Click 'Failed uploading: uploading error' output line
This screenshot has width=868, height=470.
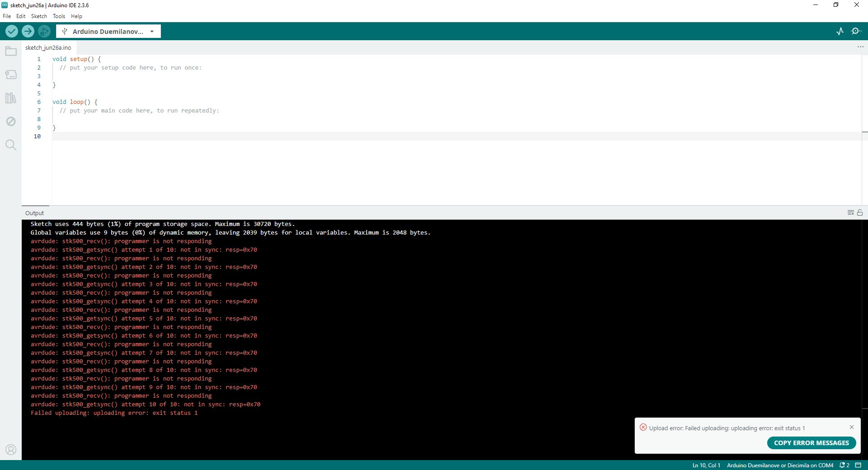(114, 413)
